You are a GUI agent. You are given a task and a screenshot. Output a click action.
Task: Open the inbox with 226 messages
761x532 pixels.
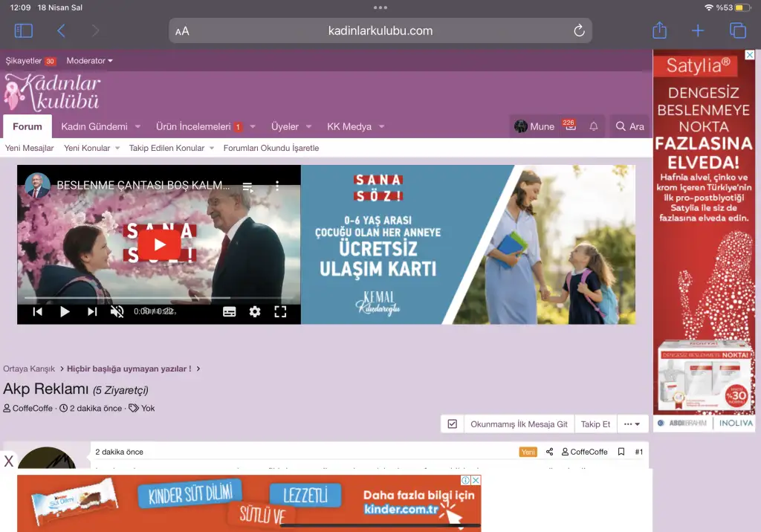point(570,126)
